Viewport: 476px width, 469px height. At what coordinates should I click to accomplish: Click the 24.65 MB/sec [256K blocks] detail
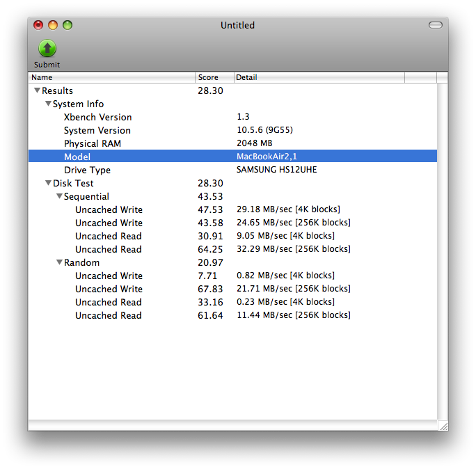[294, 223]
